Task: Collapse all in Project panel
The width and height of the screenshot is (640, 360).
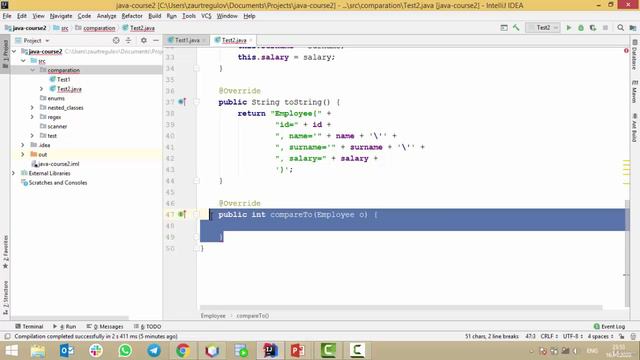Action: pos(128,40)
